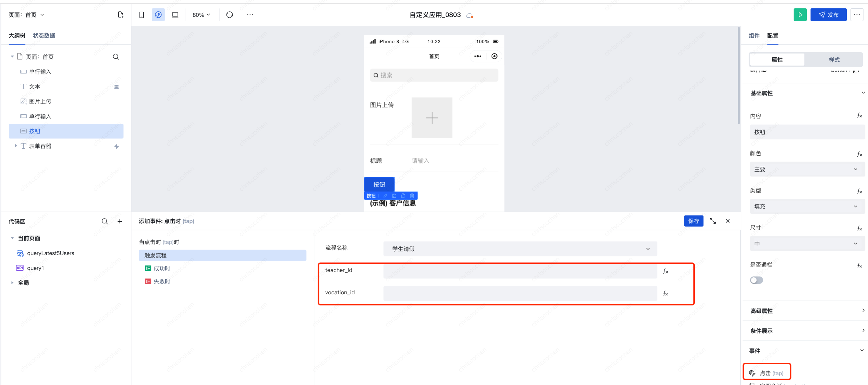The image size is (868, 385).
Task: Open the 流程名称 dropdown showing 学生请假
Action: (520, 249)
